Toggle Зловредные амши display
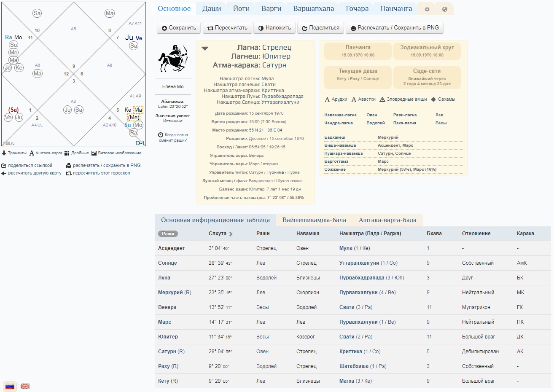The image size is (554, 392). point(403,99)
